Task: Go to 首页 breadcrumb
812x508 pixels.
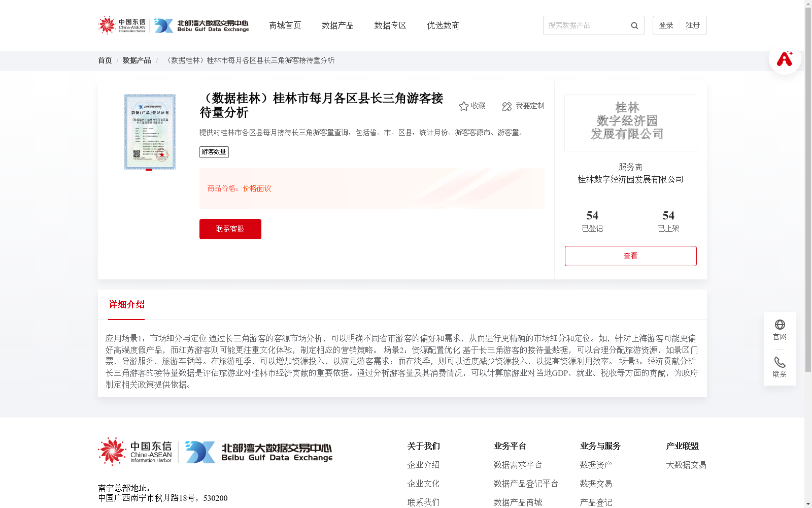Action: point(105,60)
